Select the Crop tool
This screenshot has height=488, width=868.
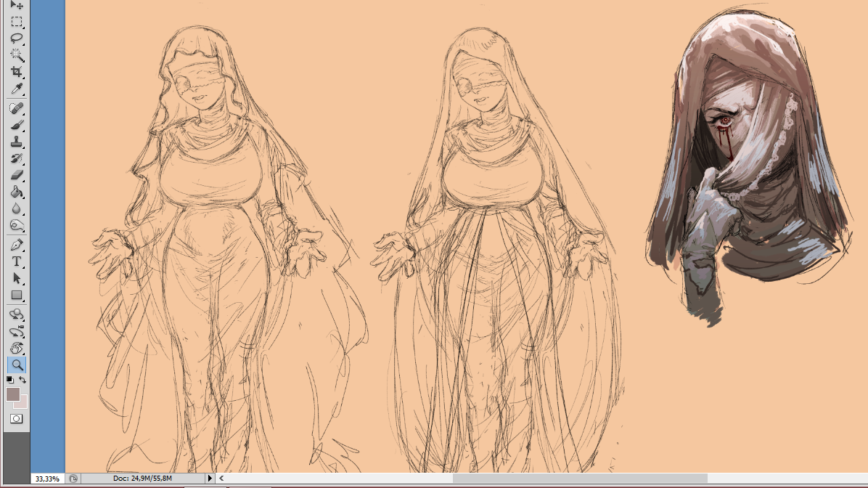[17, 71]
